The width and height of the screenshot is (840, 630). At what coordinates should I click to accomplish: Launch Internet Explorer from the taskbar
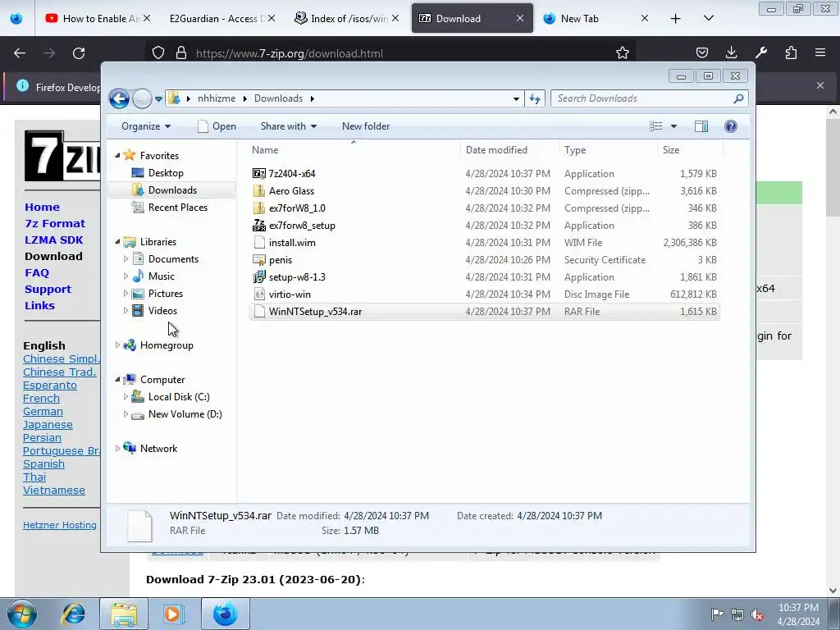(x=73, y=614)
